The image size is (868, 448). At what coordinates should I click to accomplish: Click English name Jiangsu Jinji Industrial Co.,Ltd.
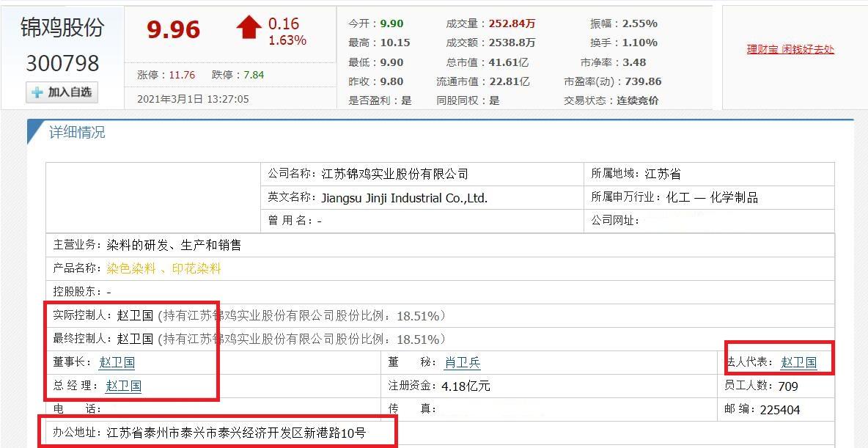coord(404,198)
